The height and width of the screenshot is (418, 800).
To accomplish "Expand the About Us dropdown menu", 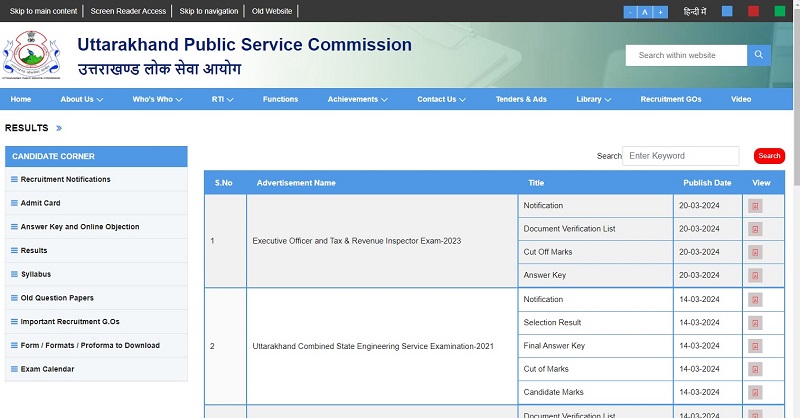I will pos(81,100).
